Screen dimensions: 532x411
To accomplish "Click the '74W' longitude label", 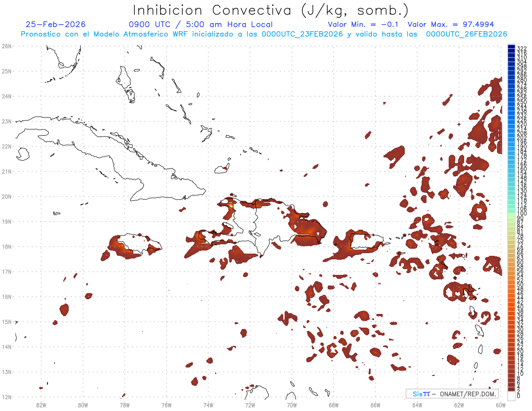I will 208,405.
